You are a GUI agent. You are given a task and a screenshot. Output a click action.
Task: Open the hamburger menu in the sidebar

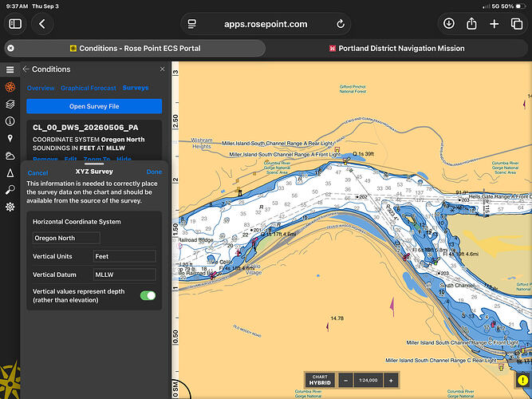(x=10, y=69)
